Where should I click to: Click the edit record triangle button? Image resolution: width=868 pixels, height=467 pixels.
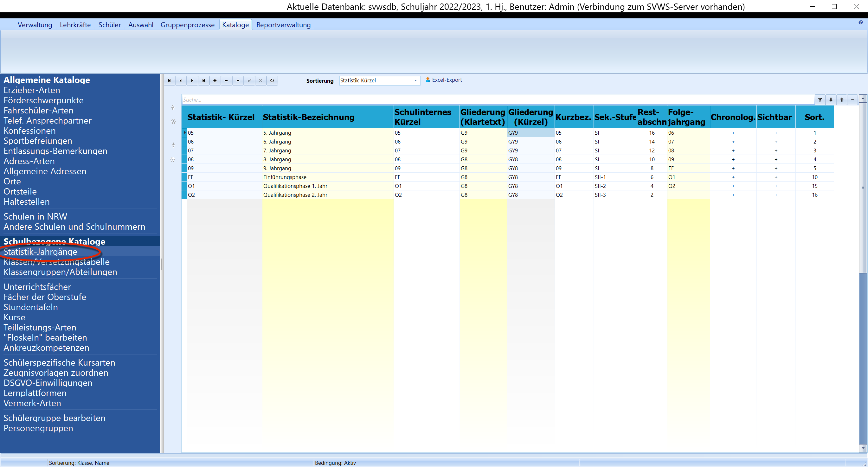pyautogui.click(x=238, y=80)
